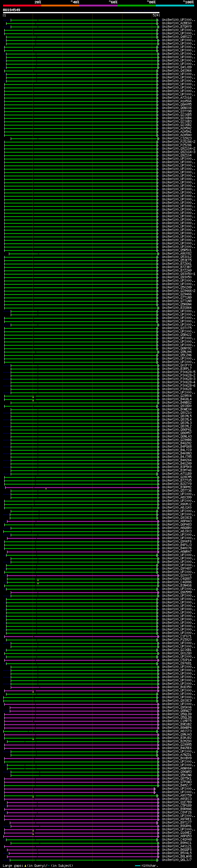Click hit label UniRef100_Q8IML5
Viewport: 197px width, 868px height.
pos(177,416)
